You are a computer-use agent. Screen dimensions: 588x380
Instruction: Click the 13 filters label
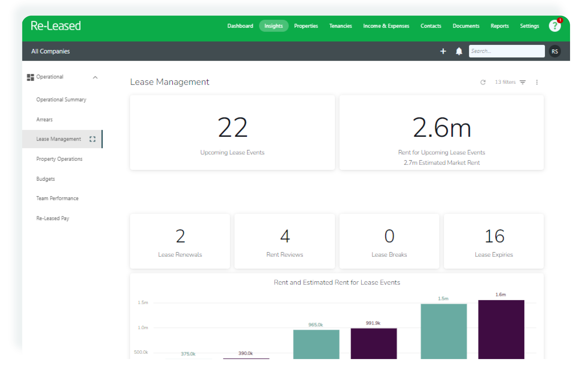click(505, 82)
